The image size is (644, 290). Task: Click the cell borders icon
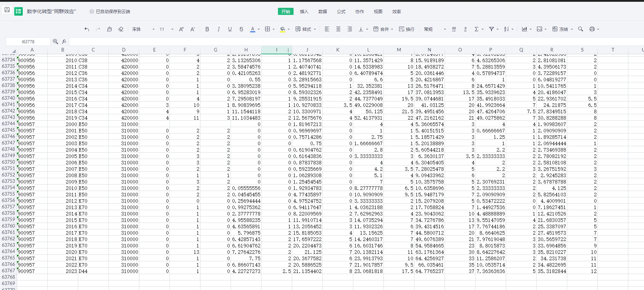(268, 29)
